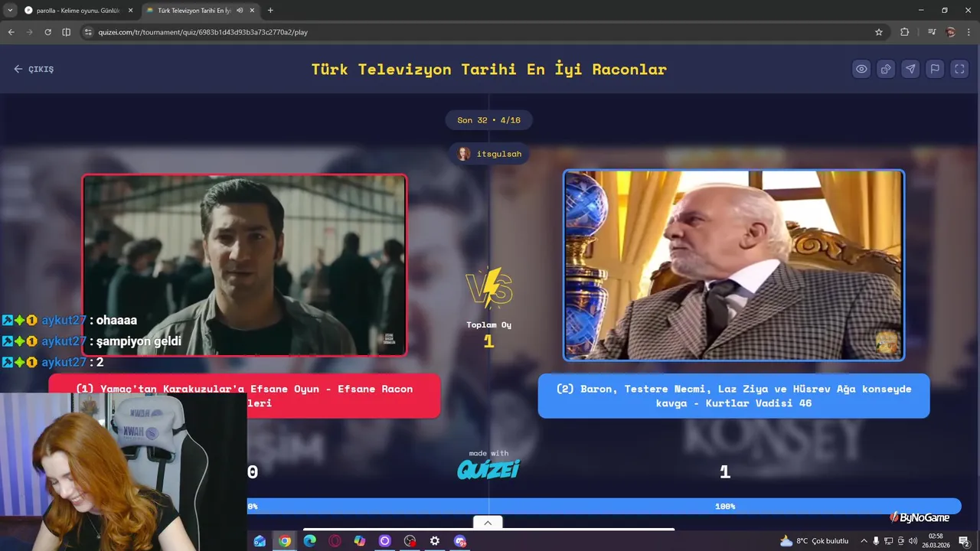Vote for option (1) Yamaç'tan Karakuzular'a label
The image size is (980, 551).
tap(244, 396)
